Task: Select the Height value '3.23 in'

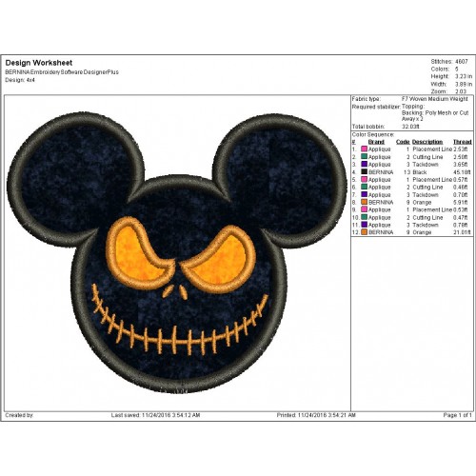Action: [464, 76]
